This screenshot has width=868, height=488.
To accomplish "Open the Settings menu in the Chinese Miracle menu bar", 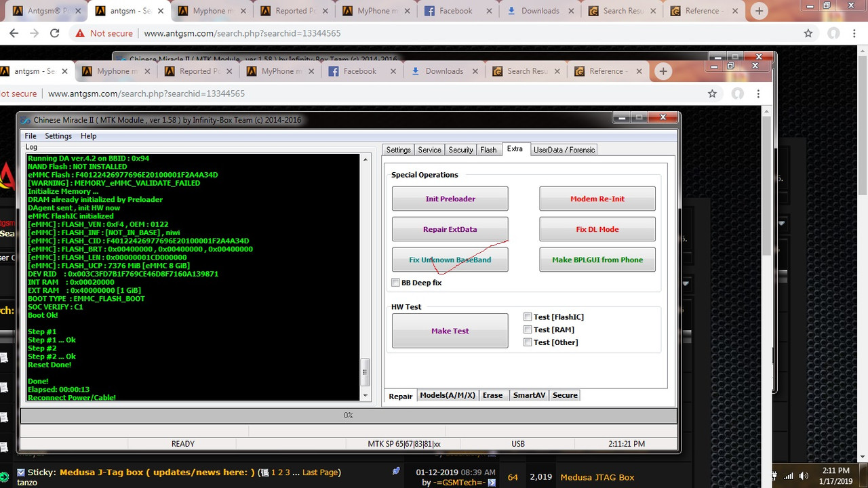I will point(58,136).
